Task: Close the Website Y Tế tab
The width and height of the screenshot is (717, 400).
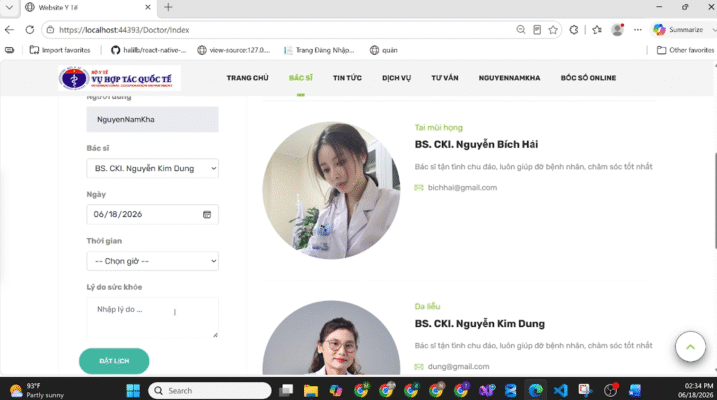Action: click(x=148, y=7)
